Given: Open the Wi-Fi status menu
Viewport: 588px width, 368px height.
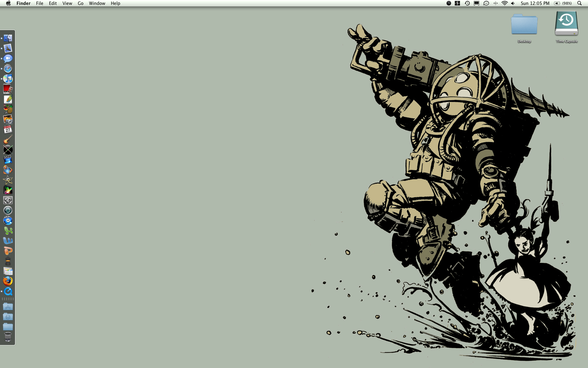Looking at the screenshot, I should pos(504,3).
